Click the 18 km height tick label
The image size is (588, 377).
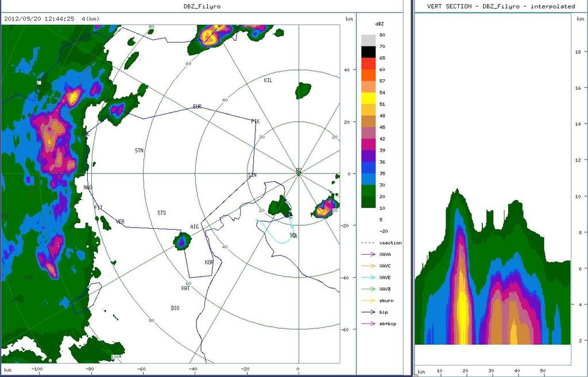click(x=578, y=52)
